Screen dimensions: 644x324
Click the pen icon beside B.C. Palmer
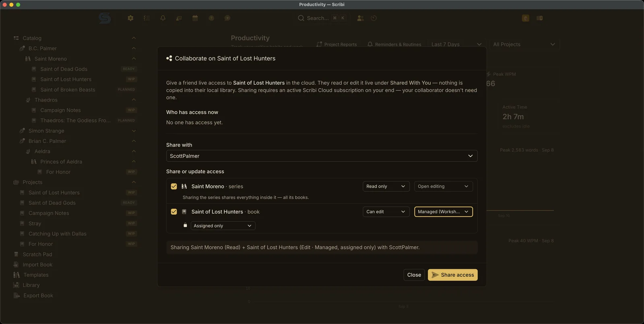22,48
